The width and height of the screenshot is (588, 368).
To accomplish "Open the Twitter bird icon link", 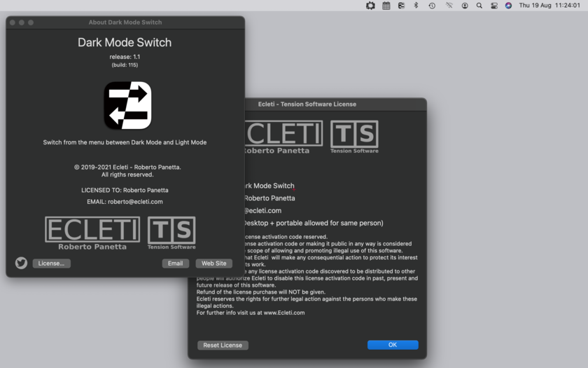I will tap(22, 263).
